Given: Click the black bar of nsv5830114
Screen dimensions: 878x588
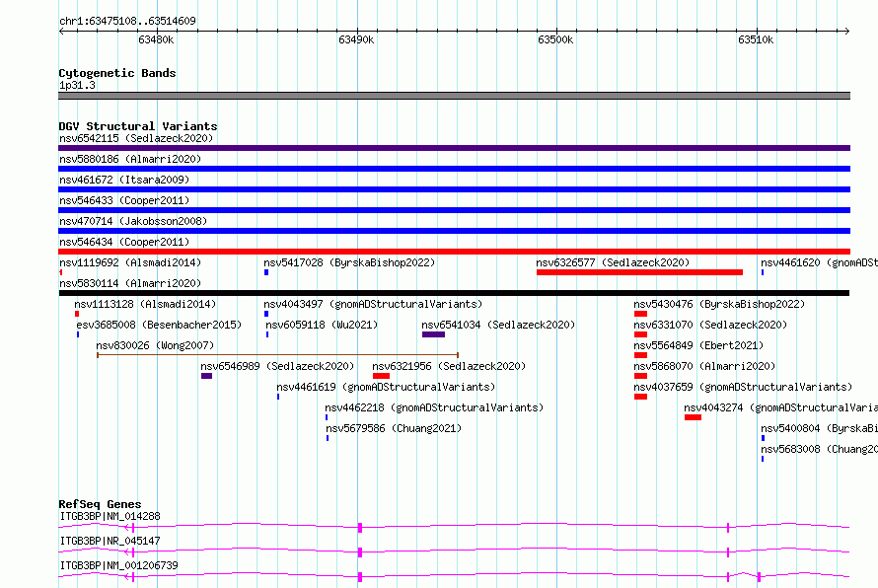Looking at the screenshot, I should [454, 293].
